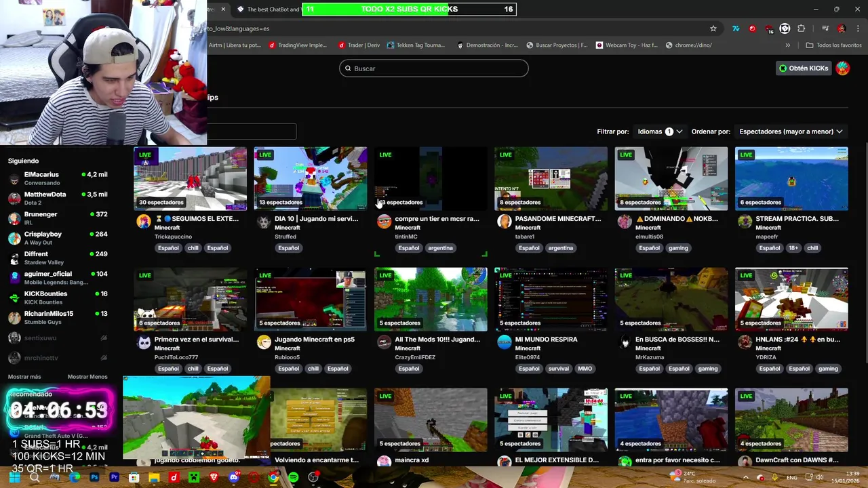This screenshot has width=868, height=488.
Task: Click argentina tag under tintinMC stream
Action: (440, 248)
